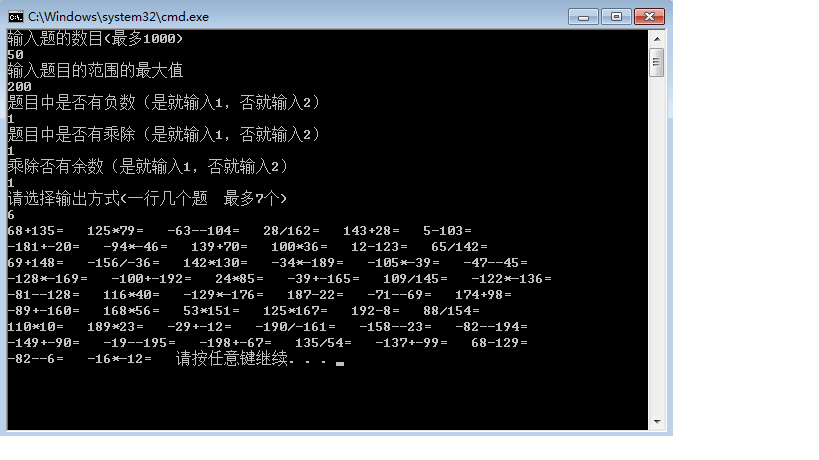Click the problem -105*-39=
The image size is (819, 460).
[x=403, y=263]
